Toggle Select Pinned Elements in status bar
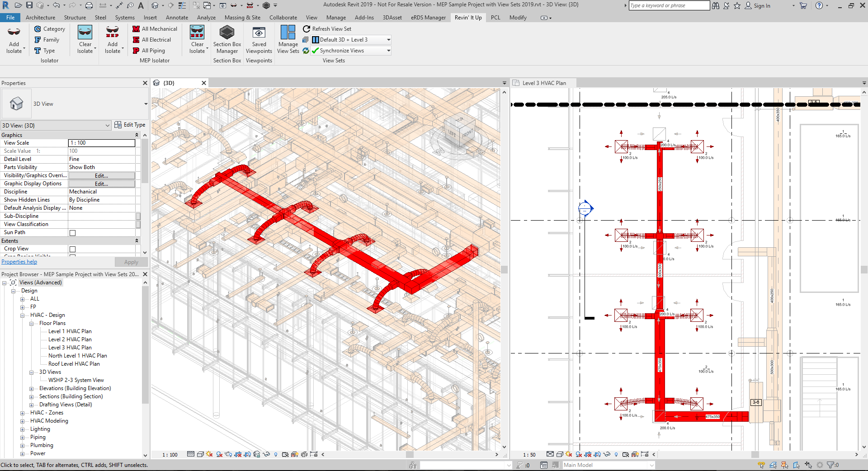Screen dimensions: 868x471 pyautogui.click(x=784, y=465)
